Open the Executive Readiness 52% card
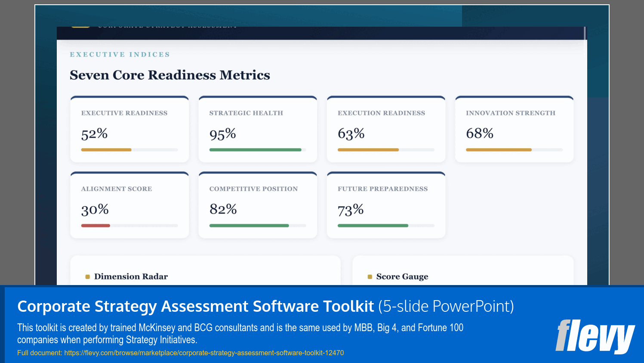Viewport: 644px width, 363px height. click(x=129, y=129)
